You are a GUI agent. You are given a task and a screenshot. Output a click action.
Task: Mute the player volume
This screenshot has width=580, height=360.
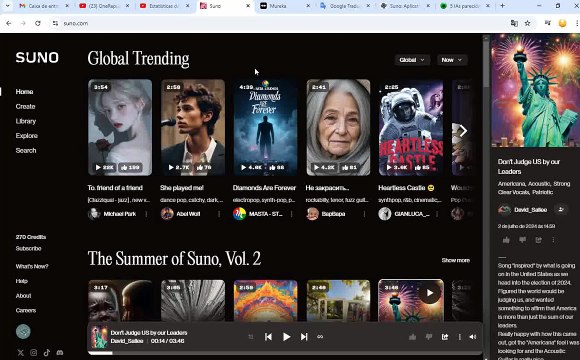473,337
